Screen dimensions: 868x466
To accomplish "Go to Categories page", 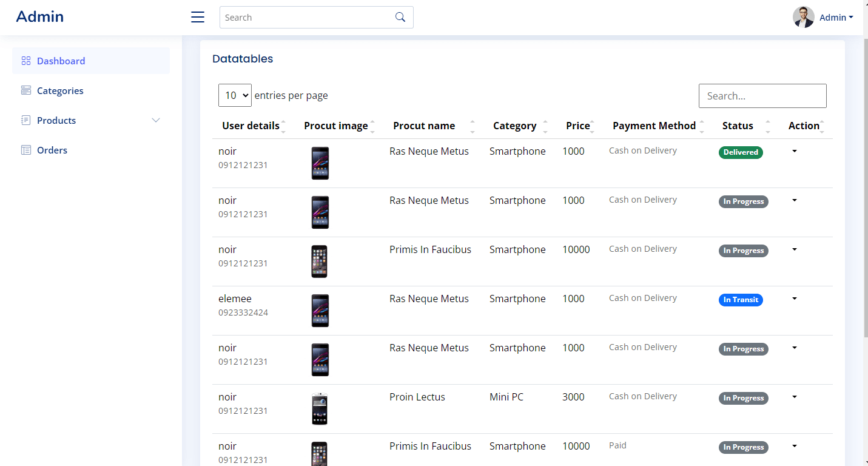I will point(91,90).
